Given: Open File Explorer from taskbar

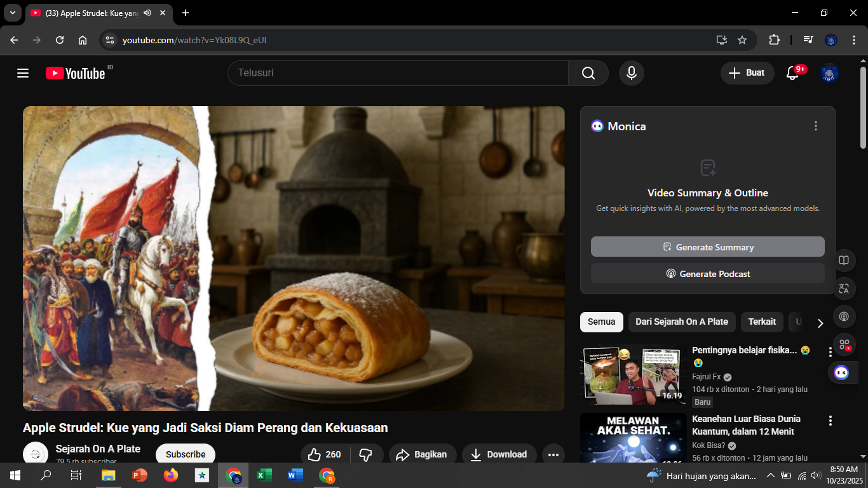Looking at the screenshot, I should click(109, 475).
